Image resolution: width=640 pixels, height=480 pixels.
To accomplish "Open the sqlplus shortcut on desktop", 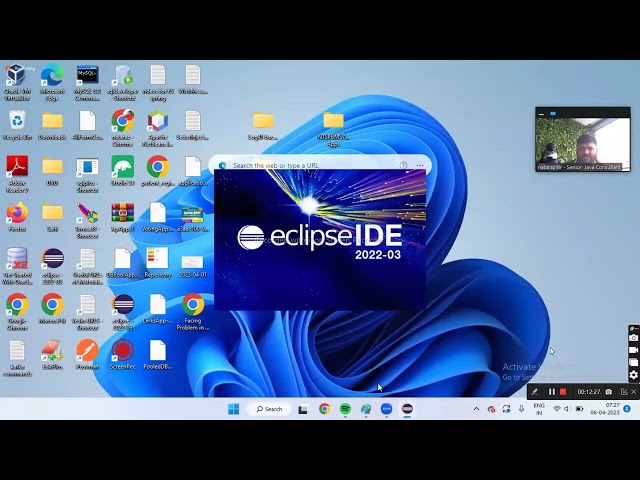I will click(x=87, y=175).
